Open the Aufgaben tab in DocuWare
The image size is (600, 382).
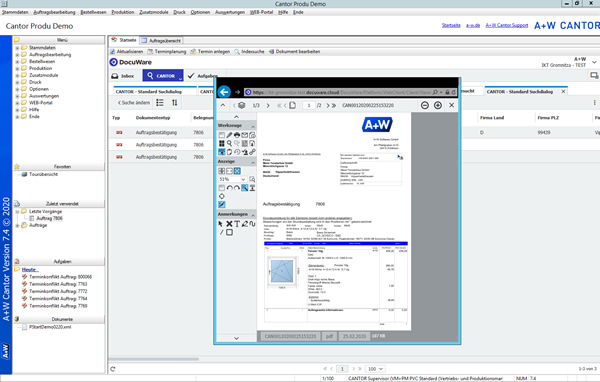click(x=203, y=76)
